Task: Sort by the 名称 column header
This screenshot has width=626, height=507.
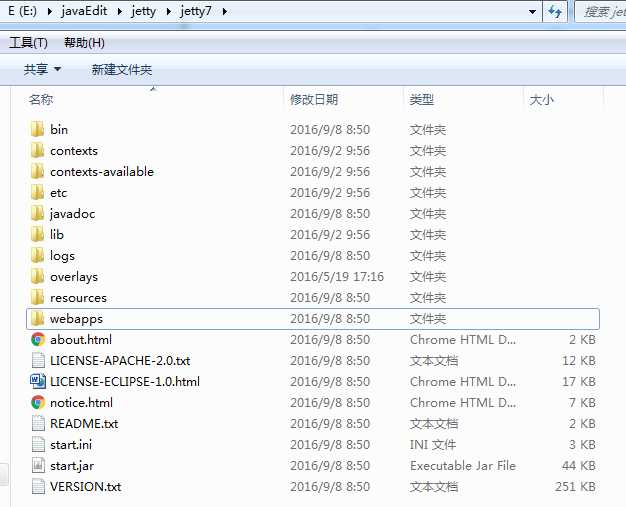Action: pos(41,99)
